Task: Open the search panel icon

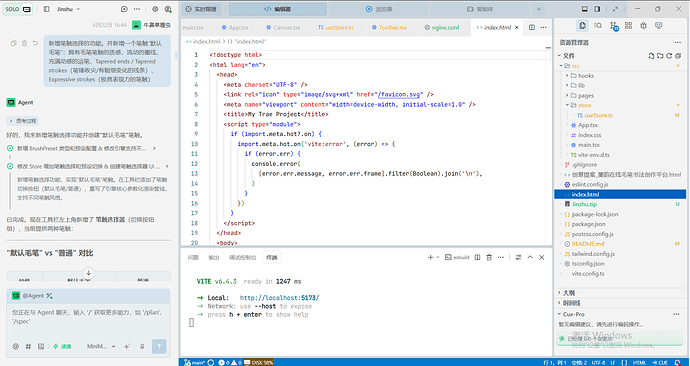Action: pyautogui.click(x=598, y=26)
